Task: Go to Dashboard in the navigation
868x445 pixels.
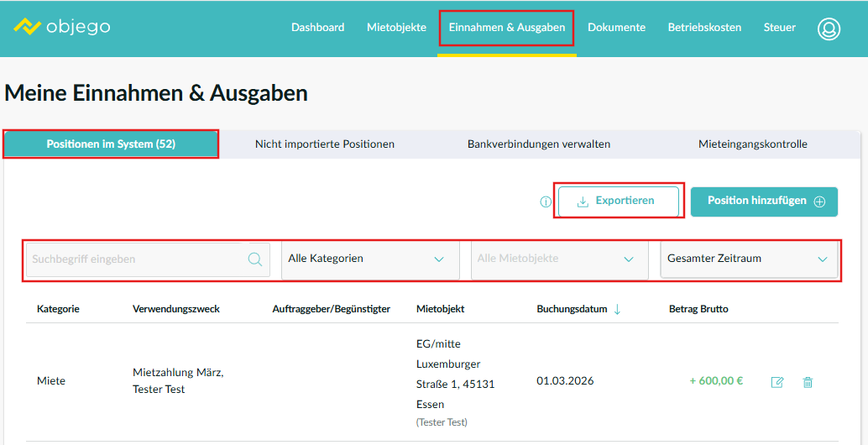Action: [317, 28]
